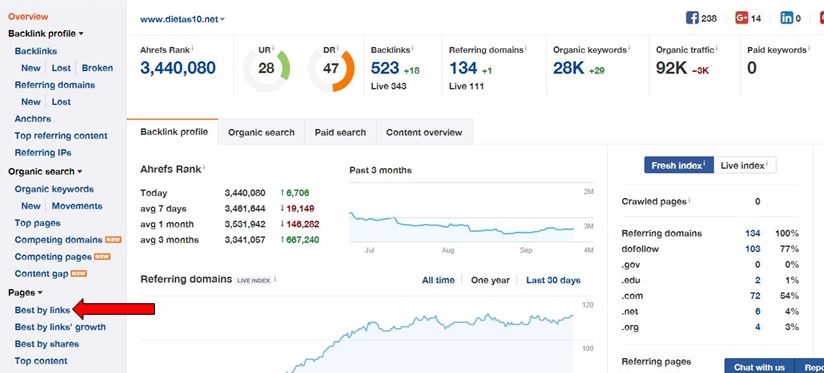Switch to the Organic search tab
The height and width of the screenshot is (373, 824).
[261, 132]
